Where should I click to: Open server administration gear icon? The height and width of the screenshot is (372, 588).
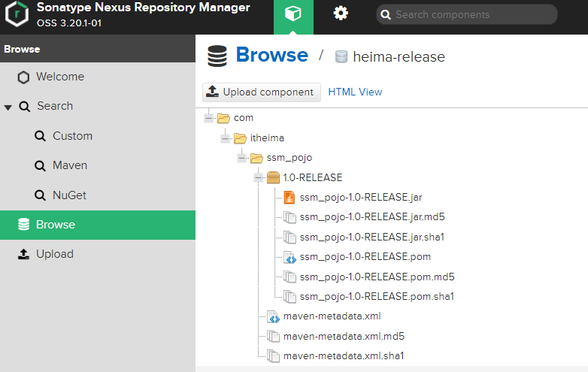[x=341, y=14]
